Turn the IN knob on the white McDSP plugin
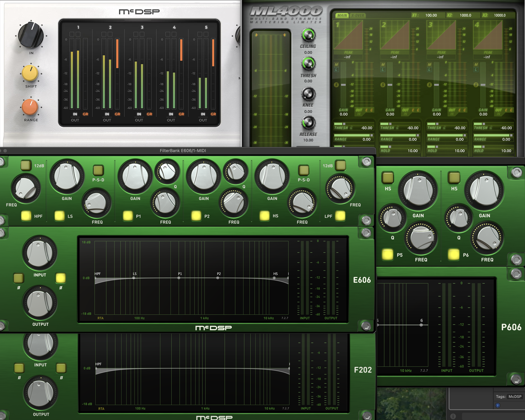 (x=31, y=35)
